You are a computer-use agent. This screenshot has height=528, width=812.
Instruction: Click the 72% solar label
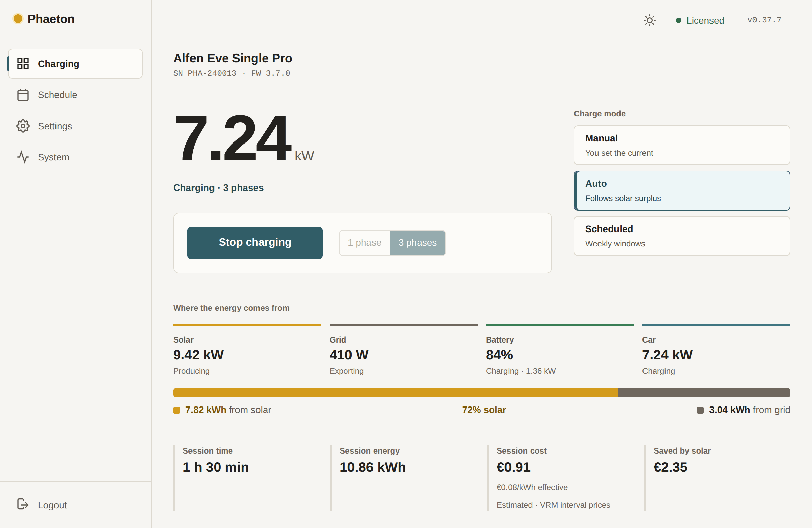484,410
